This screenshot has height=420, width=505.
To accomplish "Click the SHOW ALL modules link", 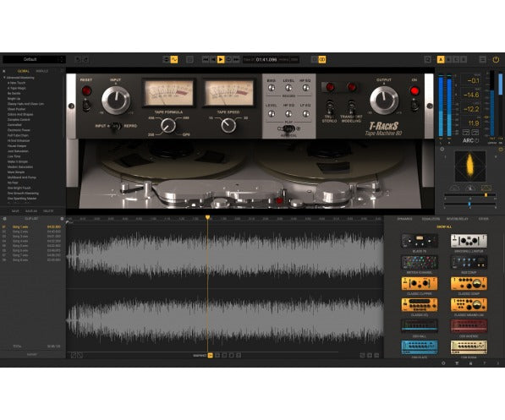I will (x=444, y=226).
